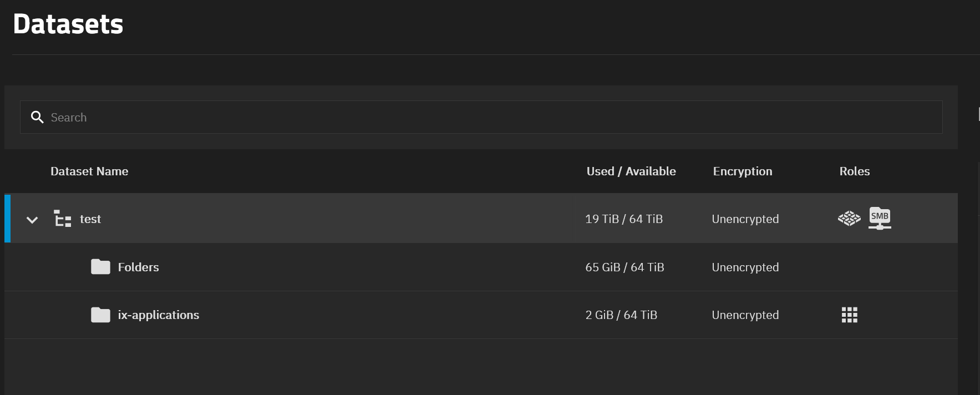Click the magnifying glass search icon
The width and height of the screenshot is (980, 395).
coord(37,117)
